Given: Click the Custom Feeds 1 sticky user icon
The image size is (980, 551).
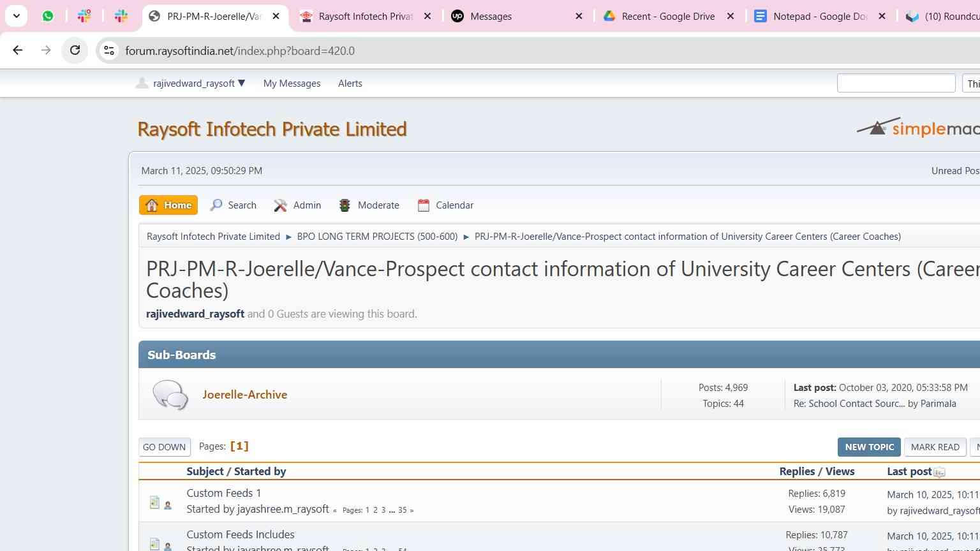Looking at the screenshot, I should 168,505.
